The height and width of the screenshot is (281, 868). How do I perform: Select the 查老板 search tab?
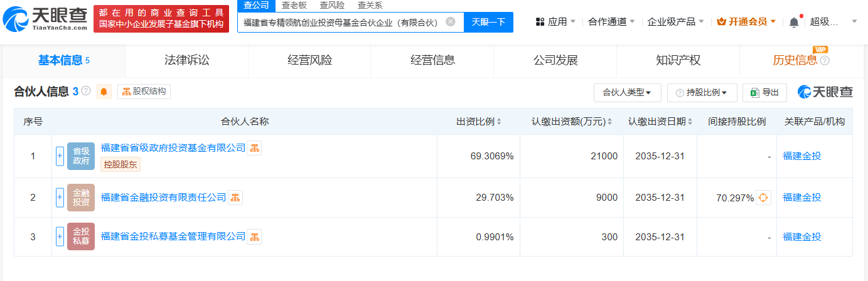coord(294,5)
